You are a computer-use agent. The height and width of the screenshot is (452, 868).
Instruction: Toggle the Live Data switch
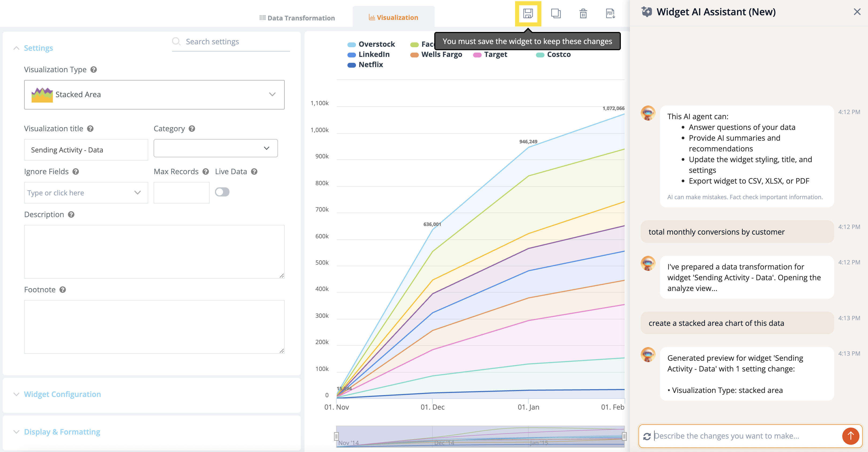point(222,192)
